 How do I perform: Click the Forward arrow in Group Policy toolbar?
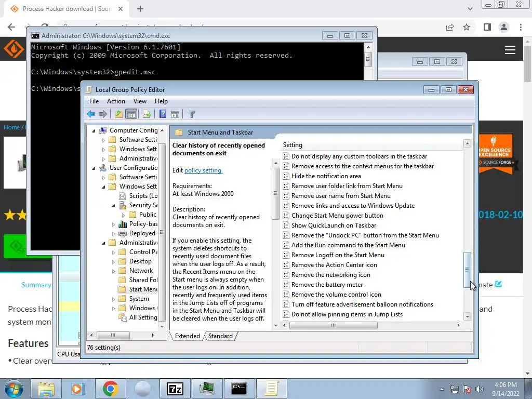pos(103,114)
